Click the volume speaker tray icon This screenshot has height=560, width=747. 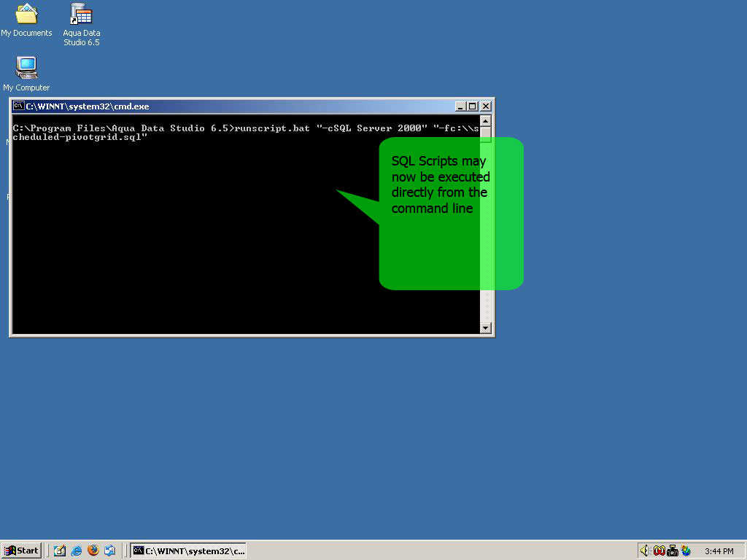645,551
